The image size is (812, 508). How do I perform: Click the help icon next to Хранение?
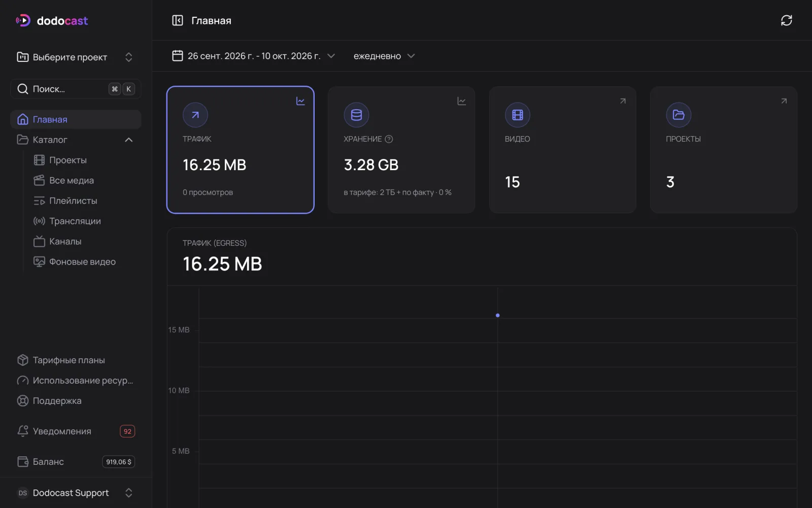coord(389,139)
